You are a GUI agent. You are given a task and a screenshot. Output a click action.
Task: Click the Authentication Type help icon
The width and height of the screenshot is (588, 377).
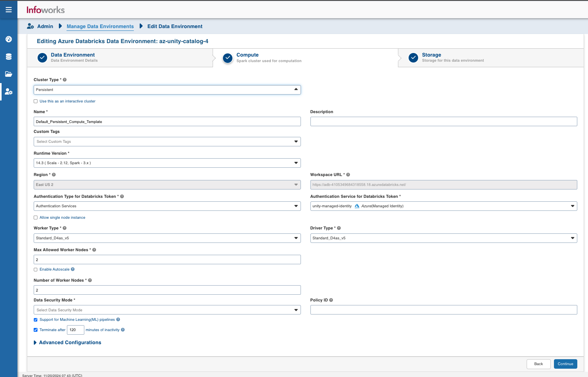click(122, 197)
